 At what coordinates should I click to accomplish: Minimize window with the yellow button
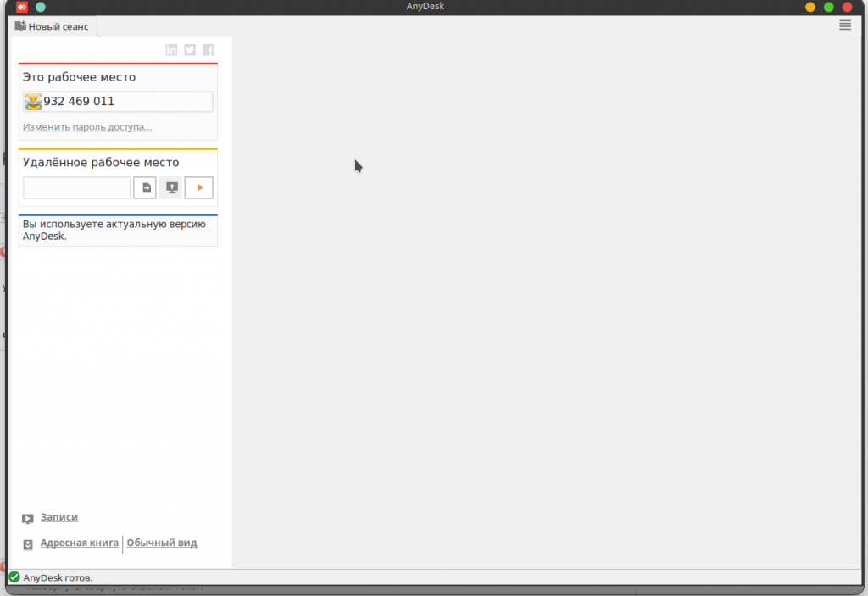click(810, 7)
